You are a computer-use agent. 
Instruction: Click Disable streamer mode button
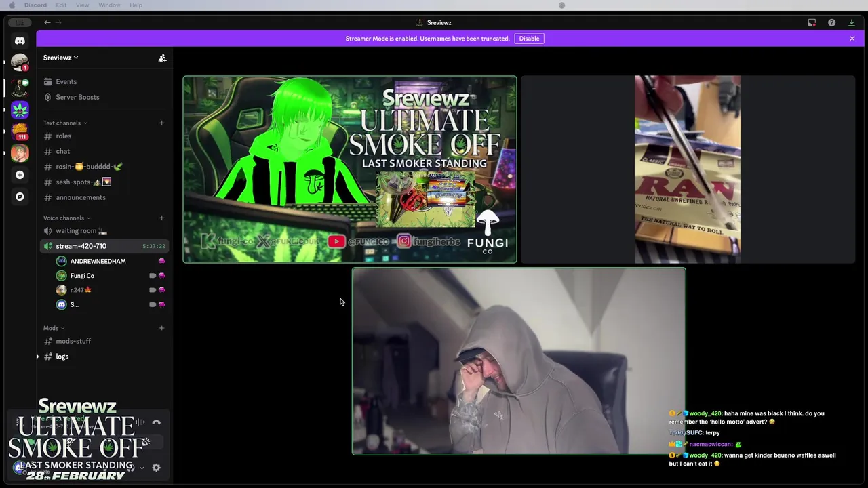coord(529,39)
